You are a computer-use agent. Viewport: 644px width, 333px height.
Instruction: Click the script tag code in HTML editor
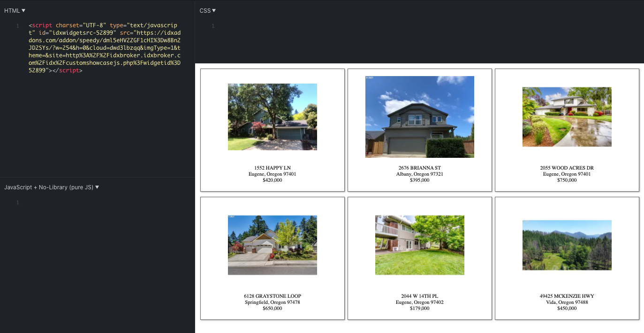pyautogui.click(x=104, y=48)
